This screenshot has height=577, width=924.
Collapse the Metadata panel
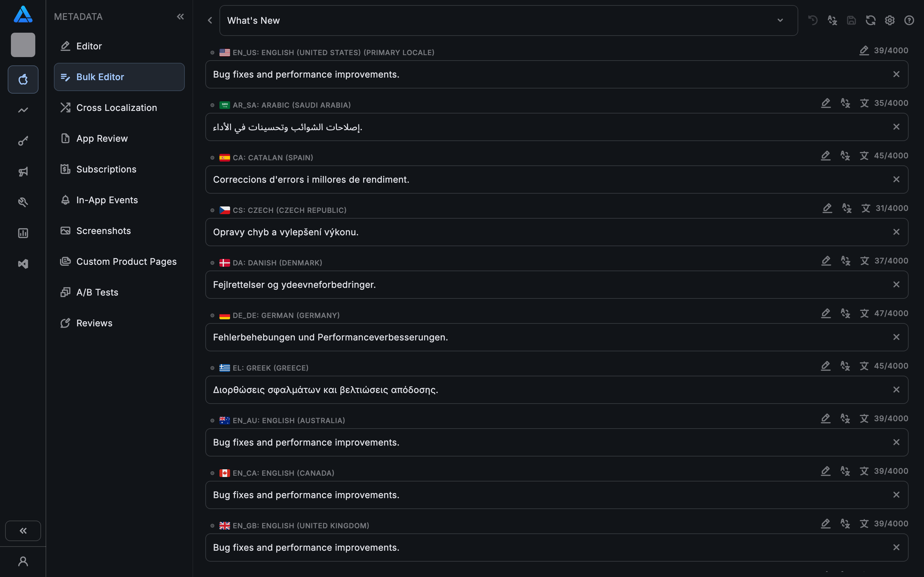(180, 17)
